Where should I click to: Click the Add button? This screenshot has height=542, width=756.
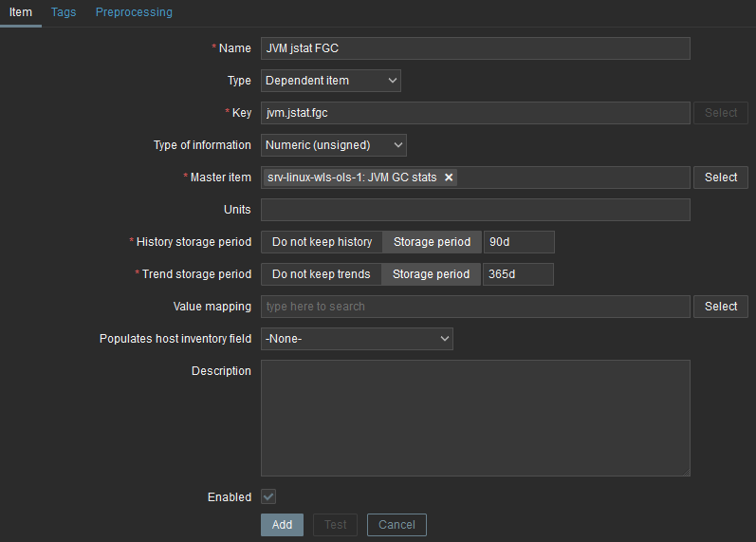pyautogui.click(x=282, y=525)
